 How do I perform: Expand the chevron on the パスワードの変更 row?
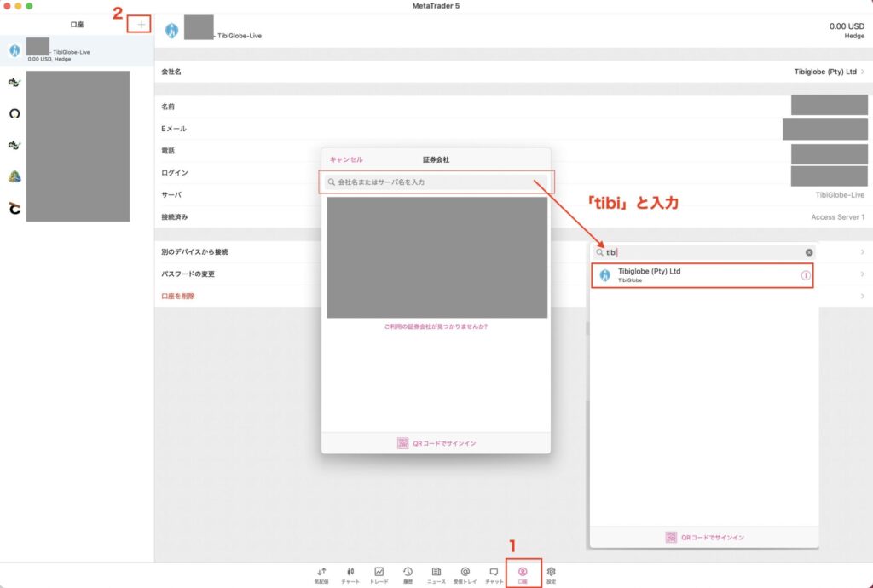(x=863, y=274)
